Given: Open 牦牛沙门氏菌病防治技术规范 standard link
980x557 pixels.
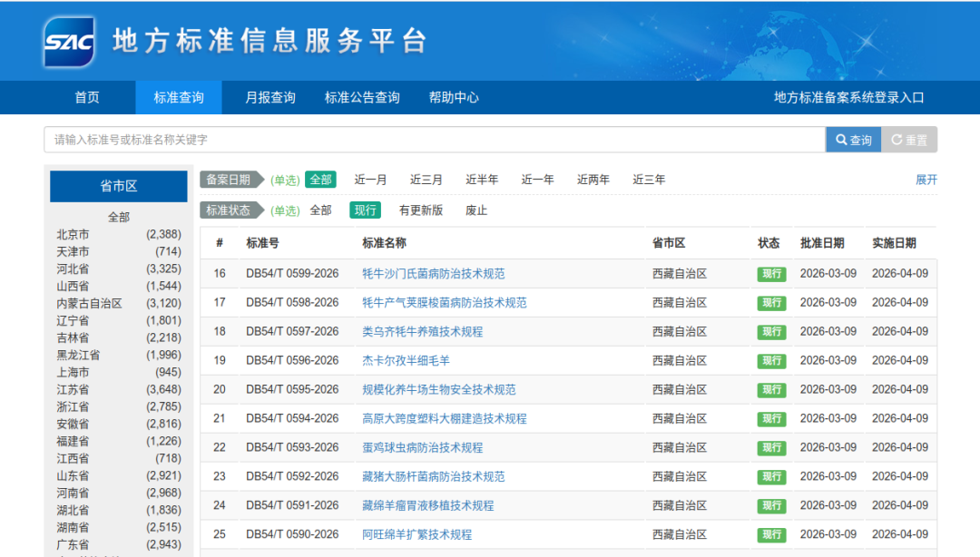Looking at the screenshot, I should pos(433,274).
